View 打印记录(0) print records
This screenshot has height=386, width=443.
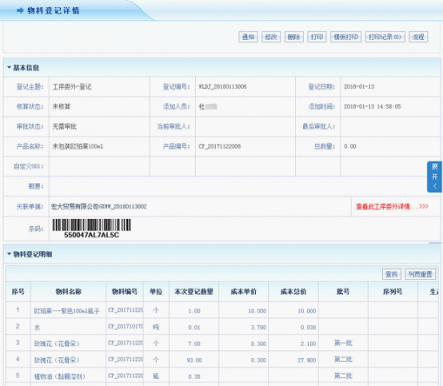[385, 37]
